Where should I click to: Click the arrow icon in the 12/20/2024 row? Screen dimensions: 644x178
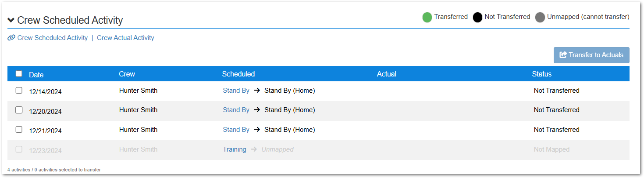tap(257, 110)
